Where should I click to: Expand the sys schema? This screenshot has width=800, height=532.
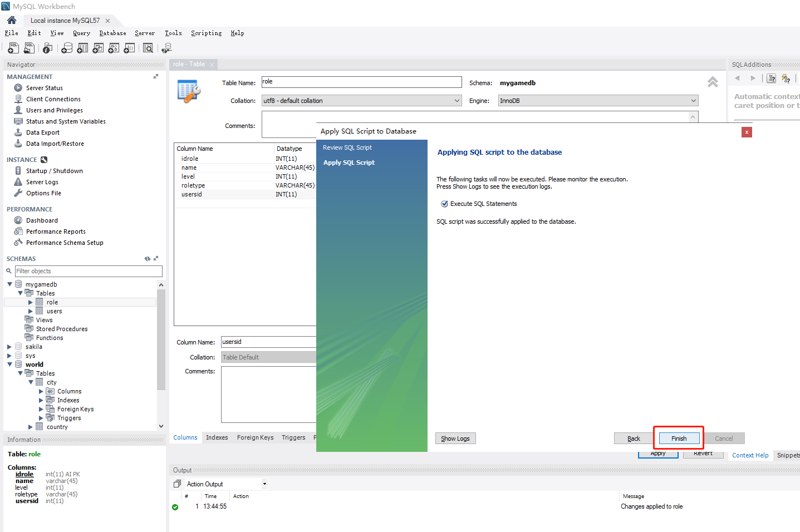click(9, 356)
